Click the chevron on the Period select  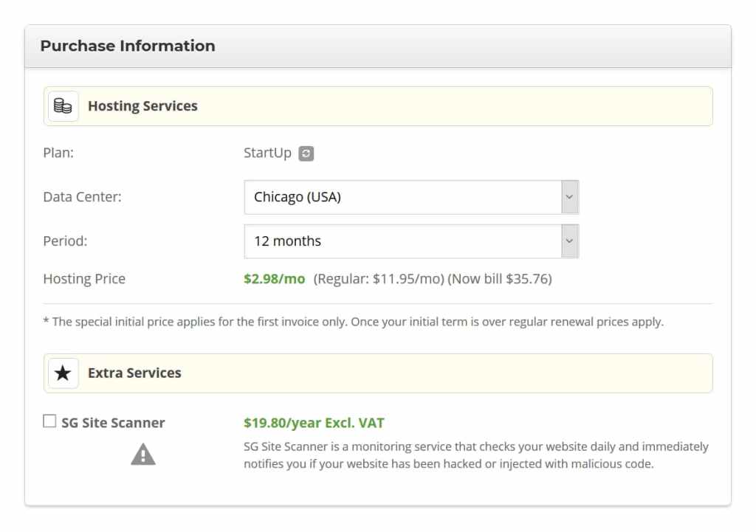(x=568, y=241)
